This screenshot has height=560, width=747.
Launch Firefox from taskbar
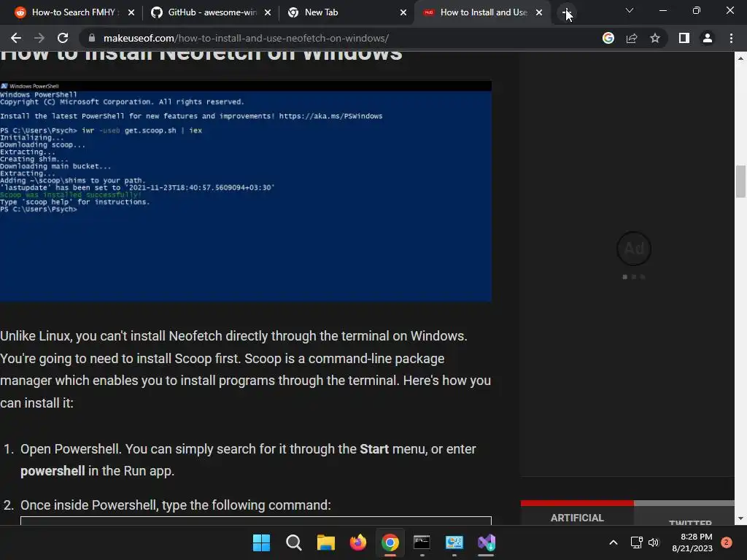357,542
